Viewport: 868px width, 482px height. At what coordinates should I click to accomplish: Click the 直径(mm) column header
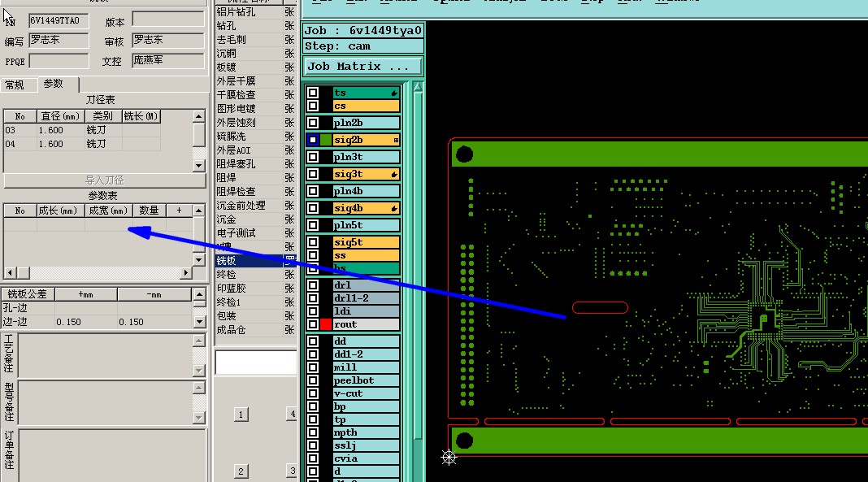coord(60,116)
